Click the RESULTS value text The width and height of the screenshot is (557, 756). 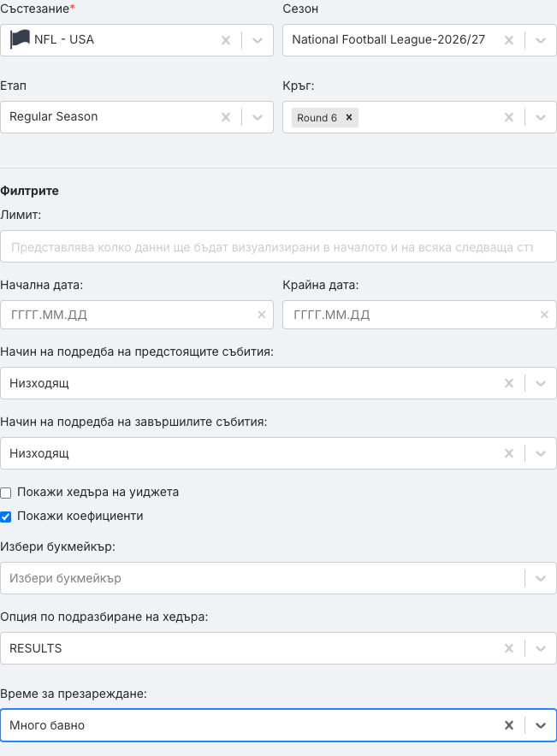(36, 648)
